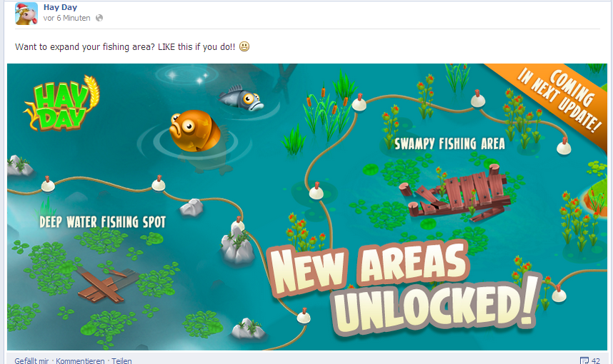Click the 'Deep Water Fishing Spot' label
Screen dimensions: 613x364
(x=102, y=223)
